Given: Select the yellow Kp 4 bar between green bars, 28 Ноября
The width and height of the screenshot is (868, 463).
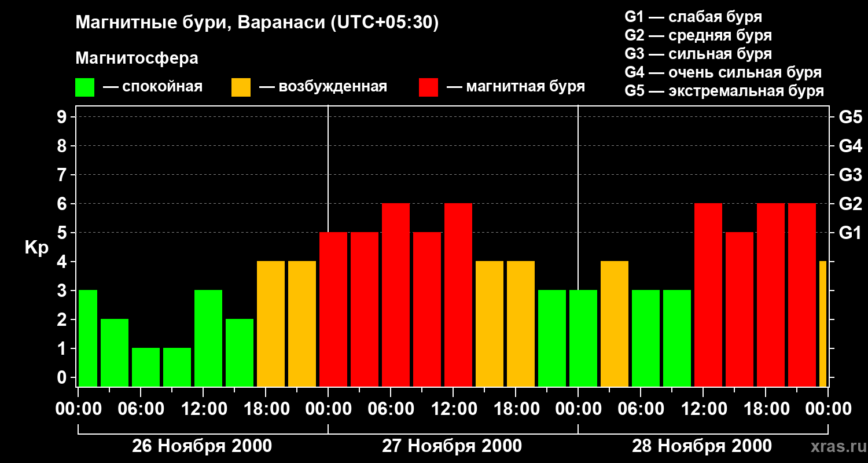Looking at the screenshot, I should [615, 324].
